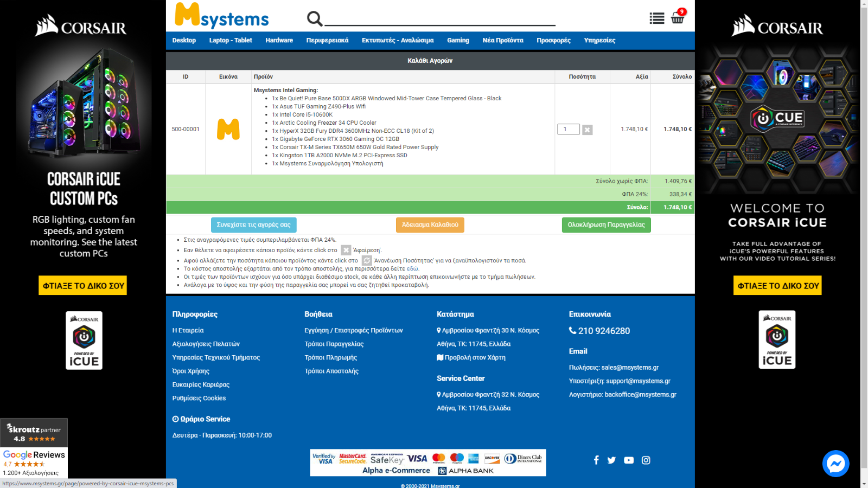Image resolution: width=868 pixels, height=488 pixels.
Task: Open the Twitter footer icon
Action: pyautogui.click(x=611, y=460)
